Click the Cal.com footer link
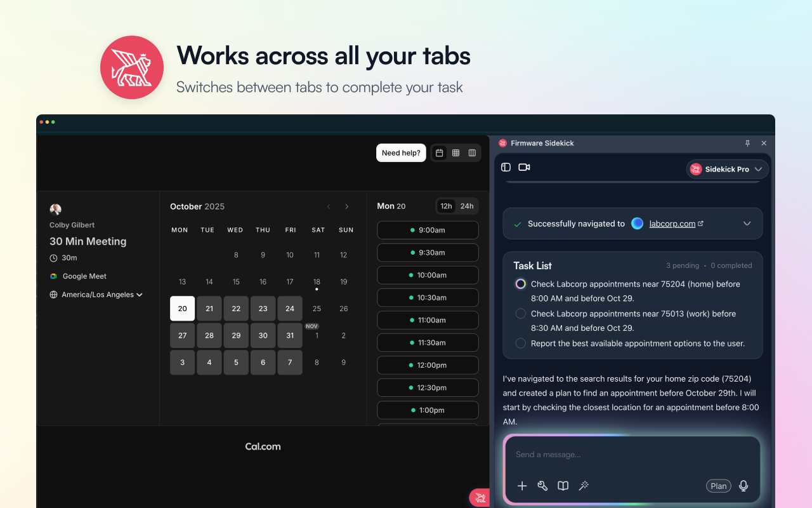This screenshot has height=508, width=812. pos(263,446)
